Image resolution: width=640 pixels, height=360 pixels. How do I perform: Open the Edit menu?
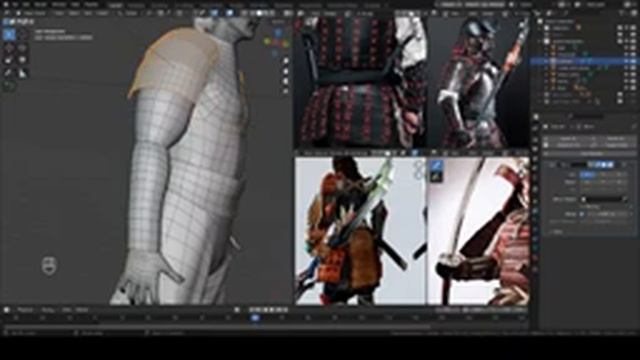(x=26, y=4)
